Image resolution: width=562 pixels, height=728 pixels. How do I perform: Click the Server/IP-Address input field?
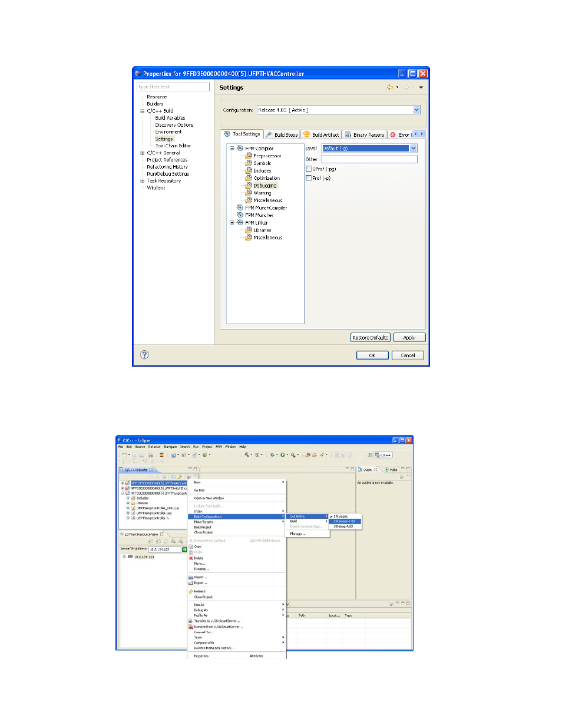(164, 549)
